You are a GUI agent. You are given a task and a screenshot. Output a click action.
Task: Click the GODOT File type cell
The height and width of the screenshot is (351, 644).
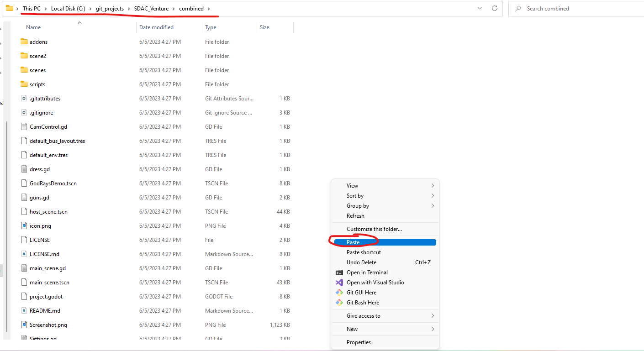pos(219,297)
